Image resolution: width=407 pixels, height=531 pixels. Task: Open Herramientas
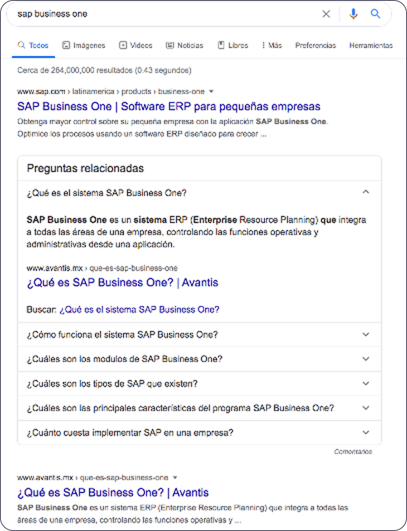click(371, 45)
